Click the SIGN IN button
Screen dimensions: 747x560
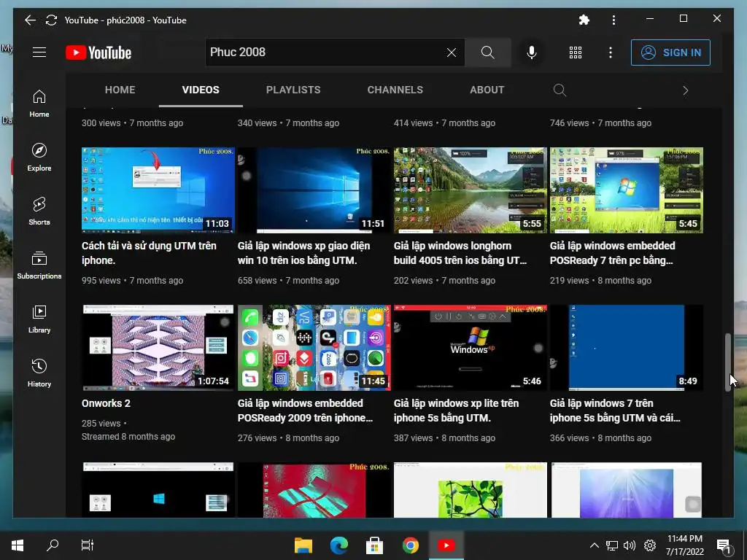(x=670, y=52)
